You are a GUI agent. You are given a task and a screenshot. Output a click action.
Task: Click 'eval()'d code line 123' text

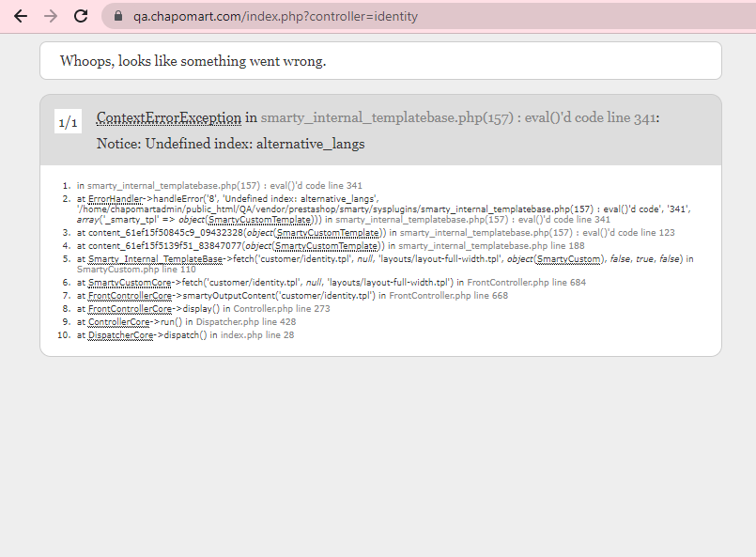(x=628, y=233)
